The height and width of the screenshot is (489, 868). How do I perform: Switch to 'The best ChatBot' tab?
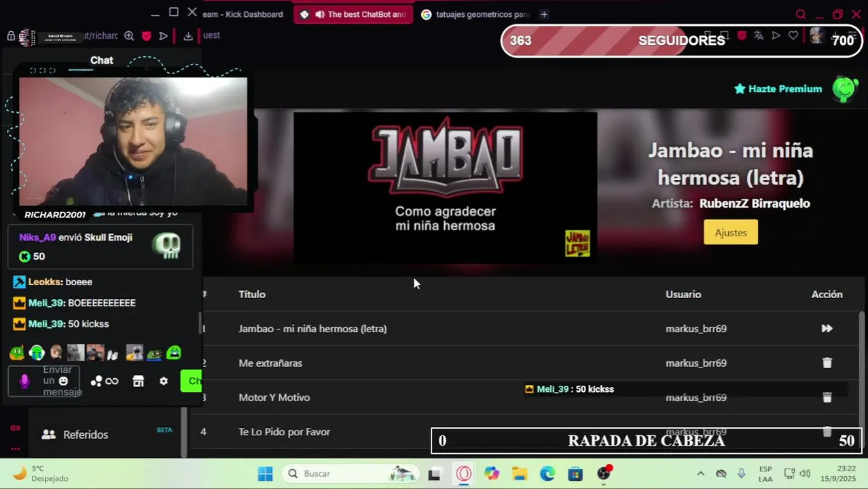point(353,14)
